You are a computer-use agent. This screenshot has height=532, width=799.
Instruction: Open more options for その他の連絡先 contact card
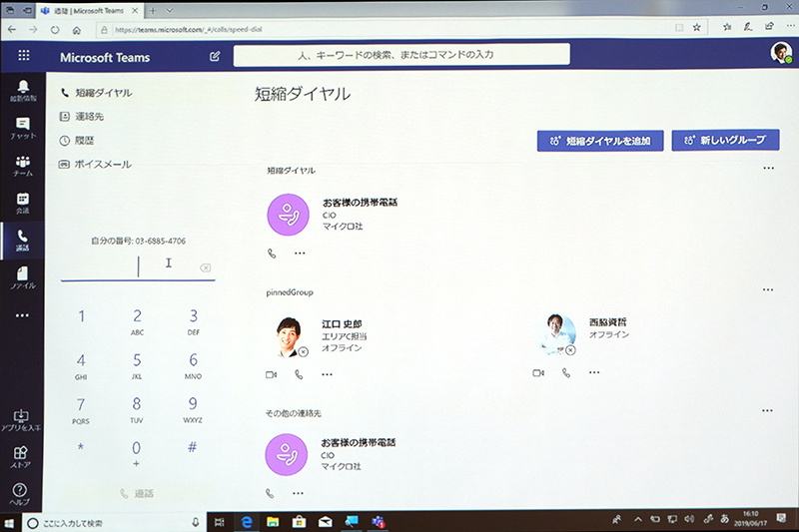[298, 493]
